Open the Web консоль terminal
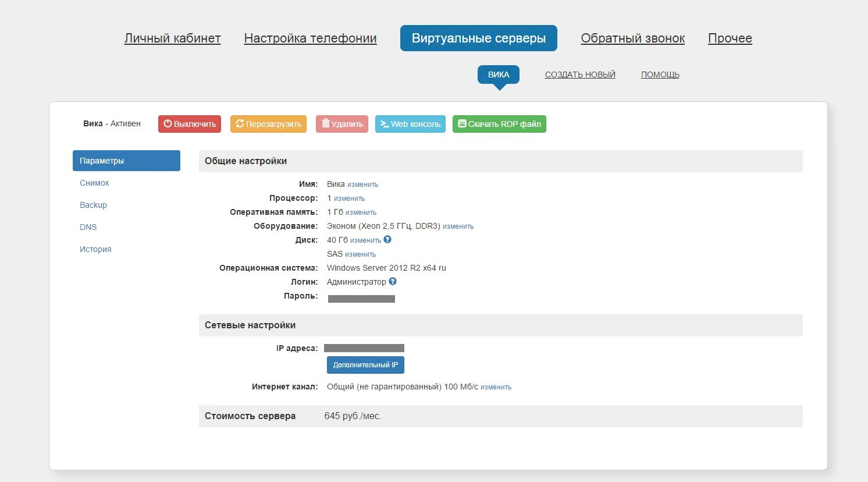Viewport: 868px width, 482px height. pyautogui.click(x=410, y=124)
